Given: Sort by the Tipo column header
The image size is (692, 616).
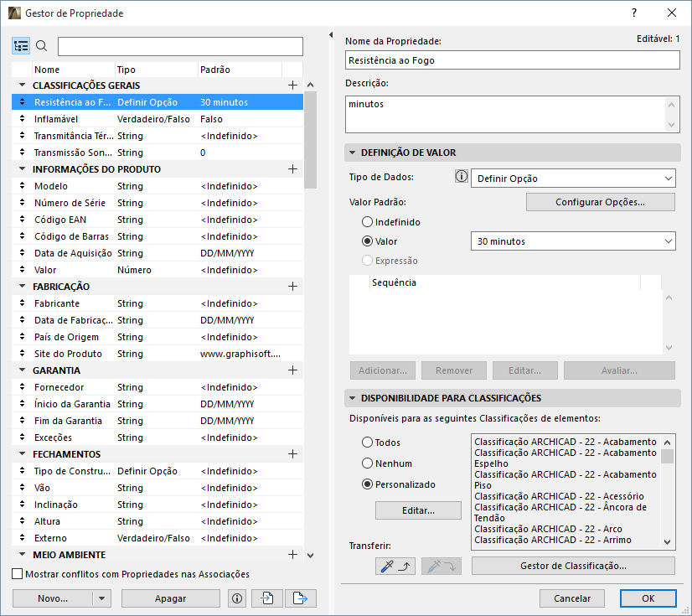Looking at the screenshot, I should (156, 70).
